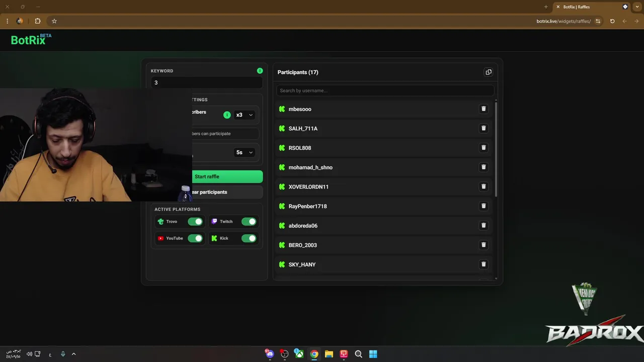This screenshot has height=362, width=644.
Task: Delete participant mbesooo with trash icon
Action: (x=484, y=109)
